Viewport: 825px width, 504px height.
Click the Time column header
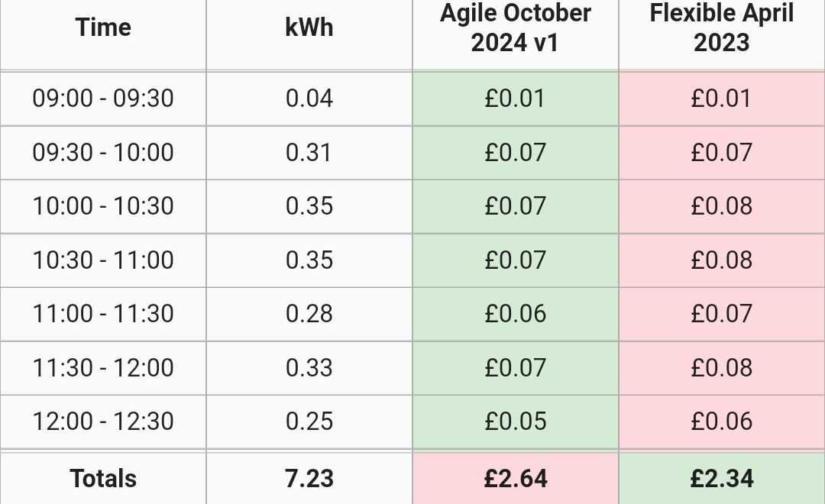tap(103, 27)
